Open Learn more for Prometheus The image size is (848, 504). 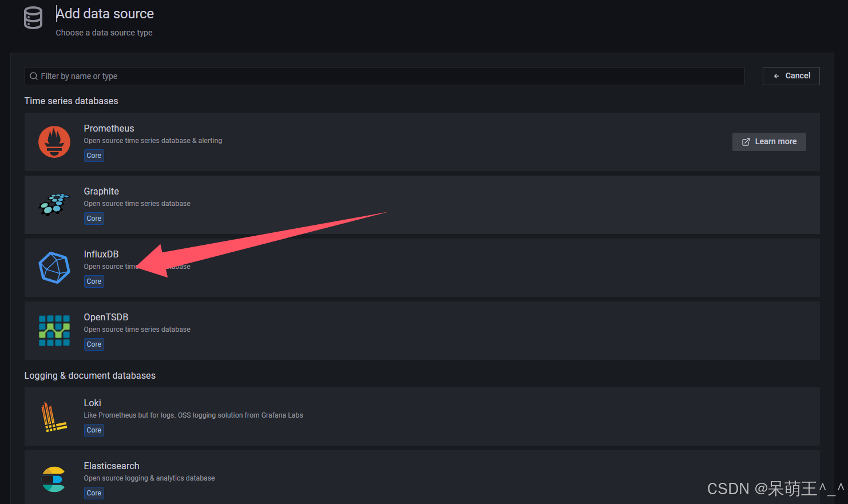point(769,141)
